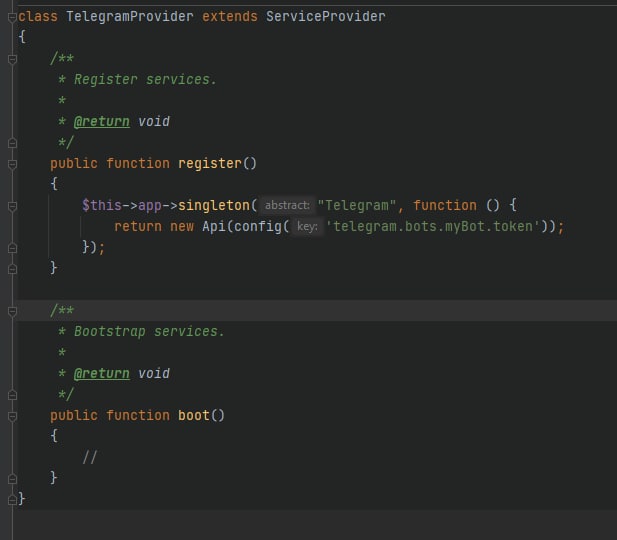This screenshot has width=617, height=540.
Task: Click the TelegramProvider class name
Action: 129,17
